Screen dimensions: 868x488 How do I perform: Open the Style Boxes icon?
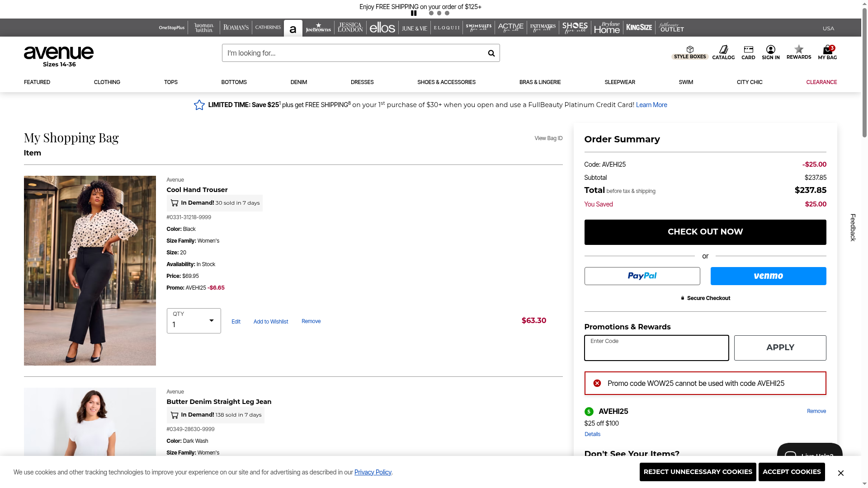click(690, 52)
